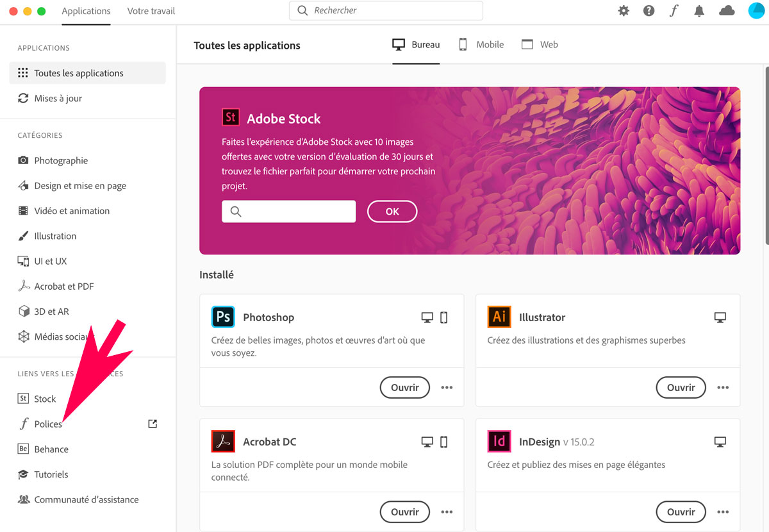Click the Adobe Stock search field
Viewport: 769px width, 532px height.
tap(288, 212)
